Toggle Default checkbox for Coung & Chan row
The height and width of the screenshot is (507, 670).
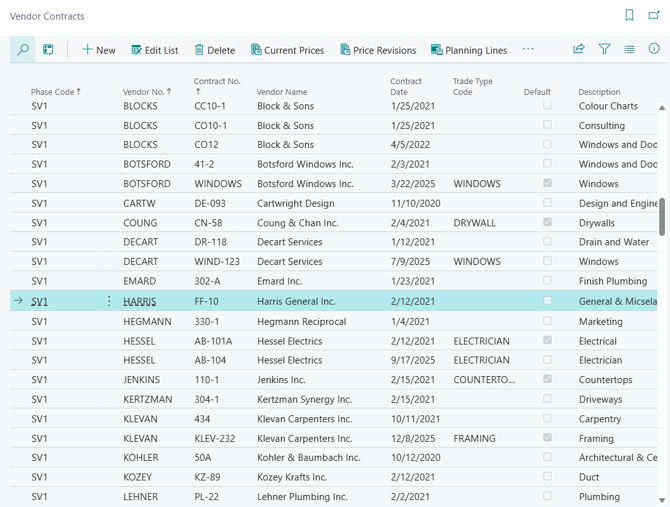coord(547,222)
